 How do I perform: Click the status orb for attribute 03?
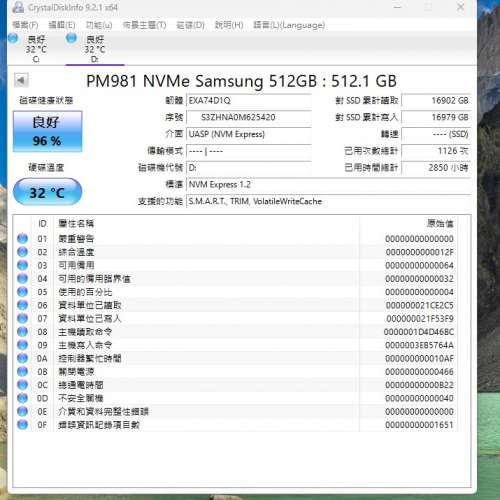(x=22, y=265)
